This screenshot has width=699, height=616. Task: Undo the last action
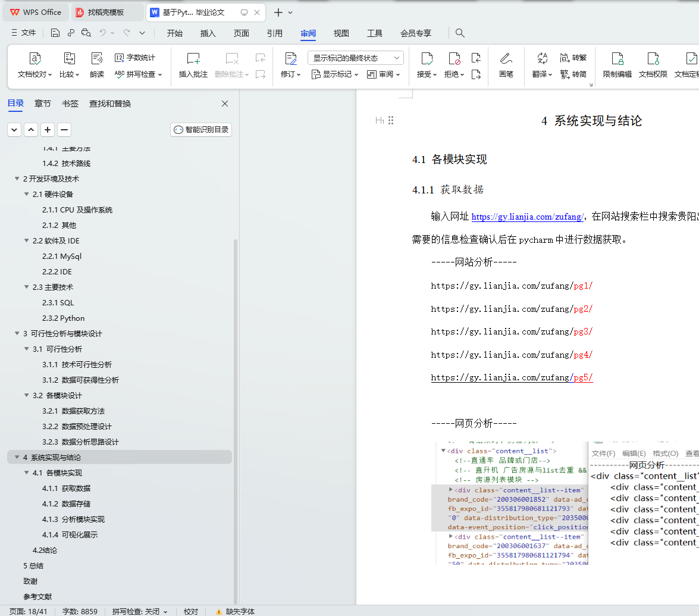pyautogui.click(x=103, y=33)
